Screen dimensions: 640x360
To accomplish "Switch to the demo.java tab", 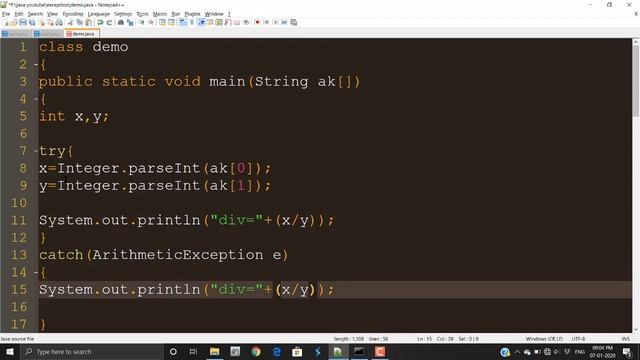I will [82, 33].
